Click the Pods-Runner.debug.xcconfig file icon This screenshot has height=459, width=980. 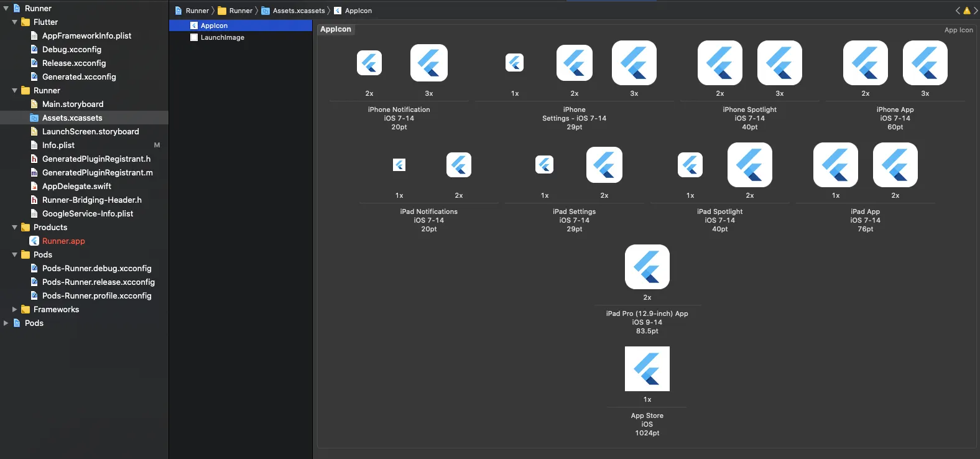[34, 268]
